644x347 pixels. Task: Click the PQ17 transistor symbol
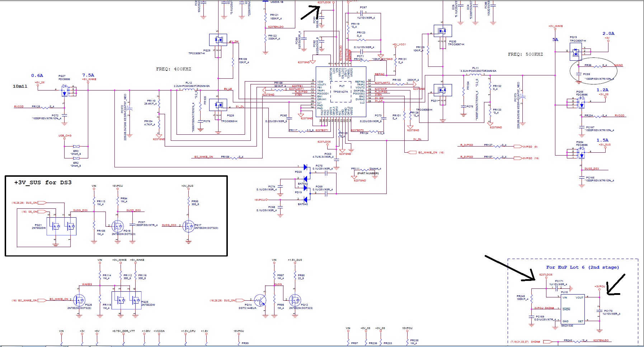(188, 226)
